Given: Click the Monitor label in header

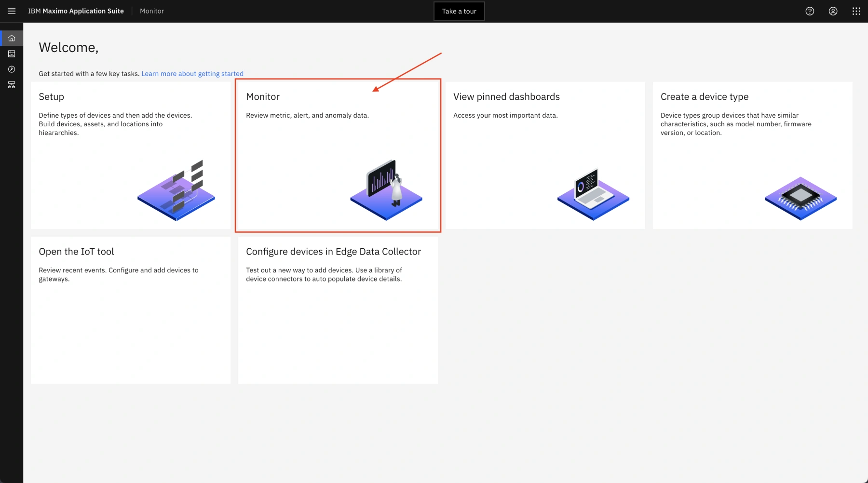Looking at the screenshot, I should (152, 11).
